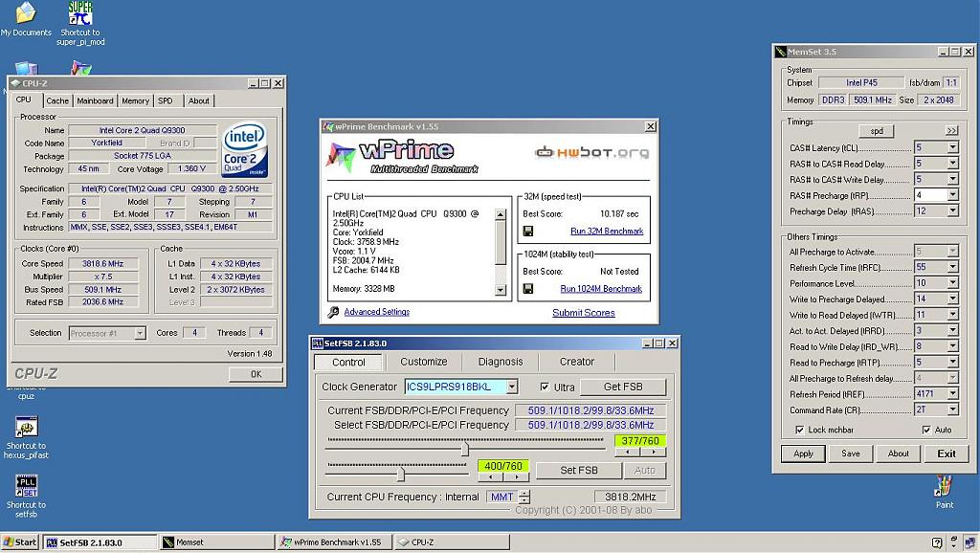Click left arrow under 400/760 value
980x553 pixels.
tap(491, 476)
